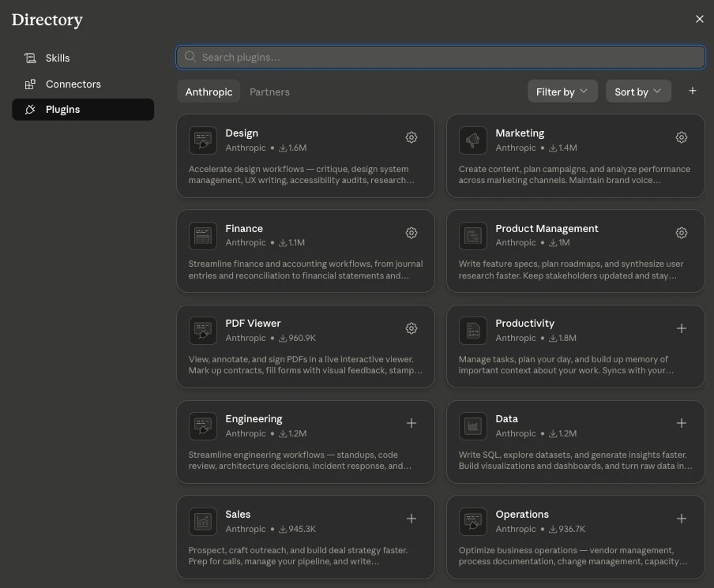
Task: Close the Directory dialog
Action: 700,19
